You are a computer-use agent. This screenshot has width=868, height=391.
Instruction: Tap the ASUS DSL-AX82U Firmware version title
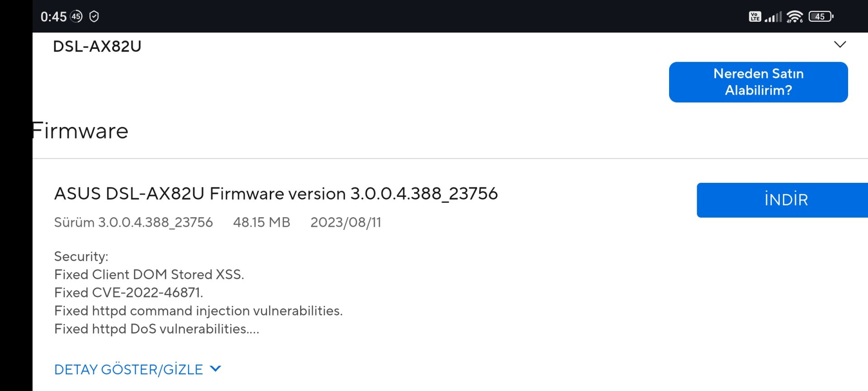(276, 194)
